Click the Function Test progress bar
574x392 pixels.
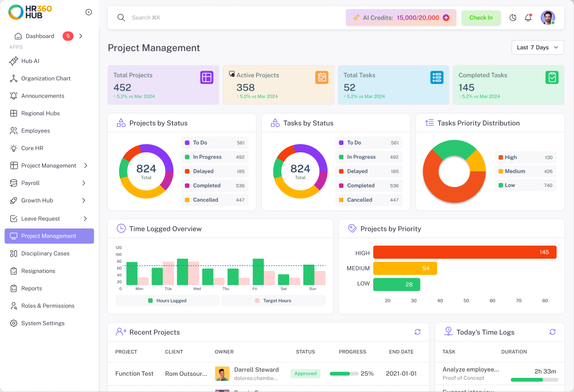(x=344, y=374)
